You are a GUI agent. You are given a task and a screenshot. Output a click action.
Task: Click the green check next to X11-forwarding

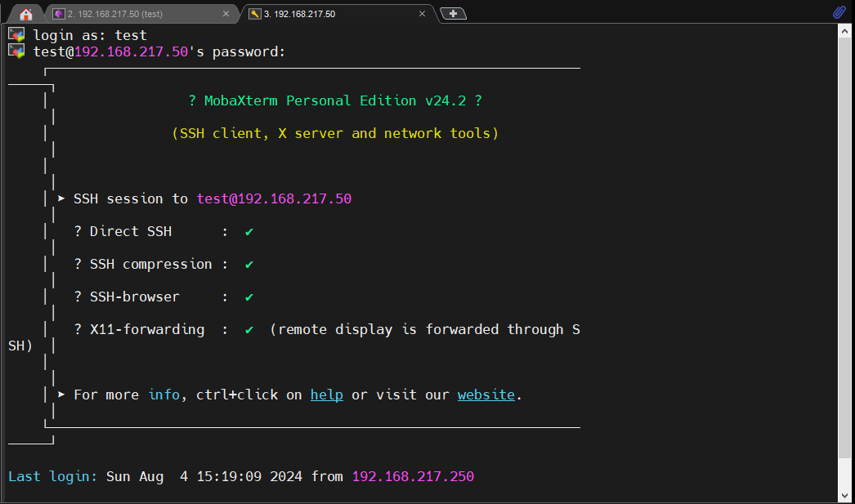pos(249,330)
